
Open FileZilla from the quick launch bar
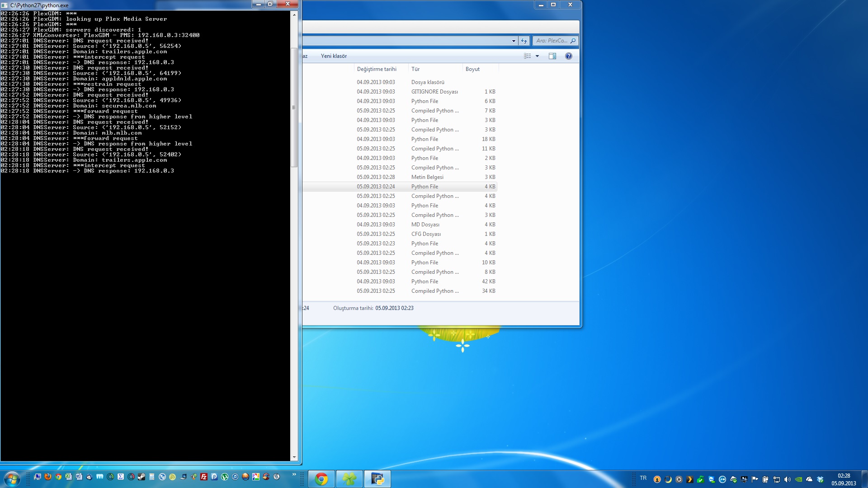tap(204, 477)
